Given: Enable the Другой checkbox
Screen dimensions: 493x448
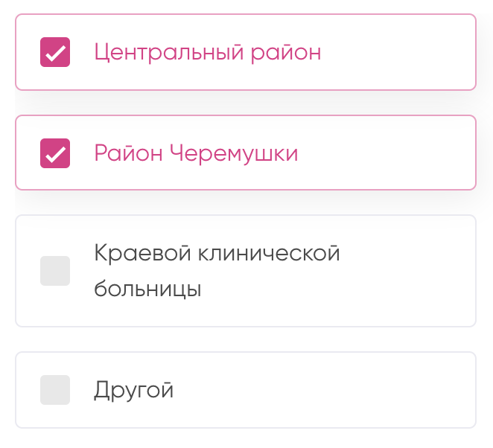Looking at the screenshot, I should (55, 390).
